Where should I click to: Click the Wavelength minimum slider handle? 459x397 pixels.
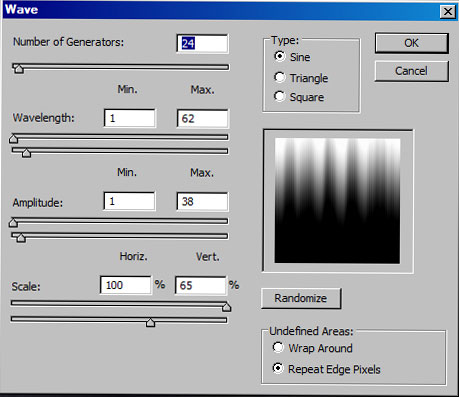[14, 138]
